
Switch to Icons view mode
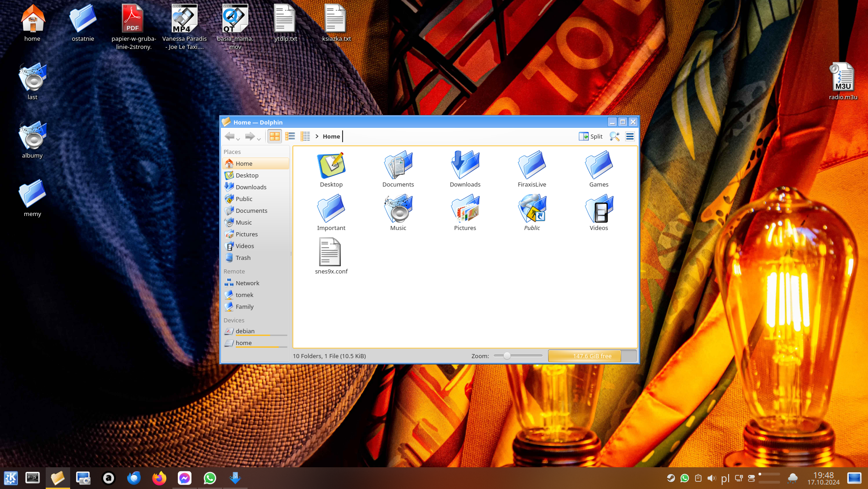(x=274, y=136)
